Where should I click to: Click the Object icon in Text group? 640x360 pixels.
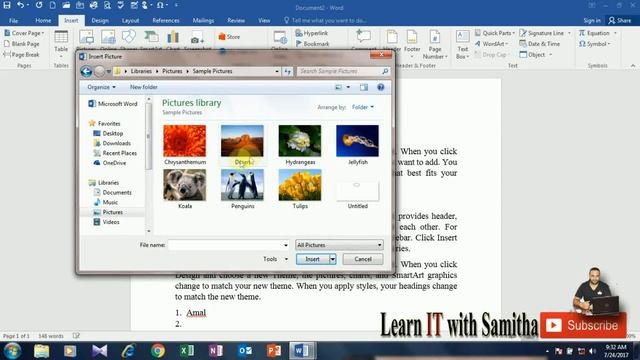coord(523,54)
